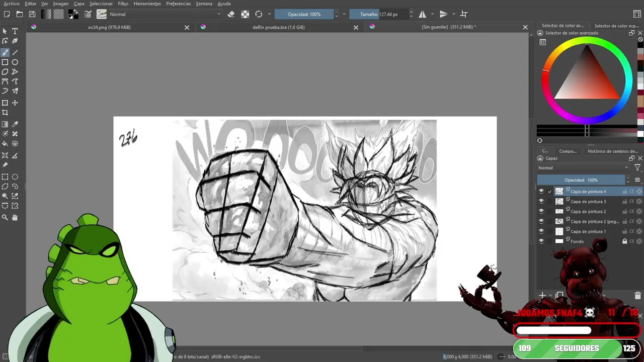
Task: Open an existing document
Action: (20, 14)
